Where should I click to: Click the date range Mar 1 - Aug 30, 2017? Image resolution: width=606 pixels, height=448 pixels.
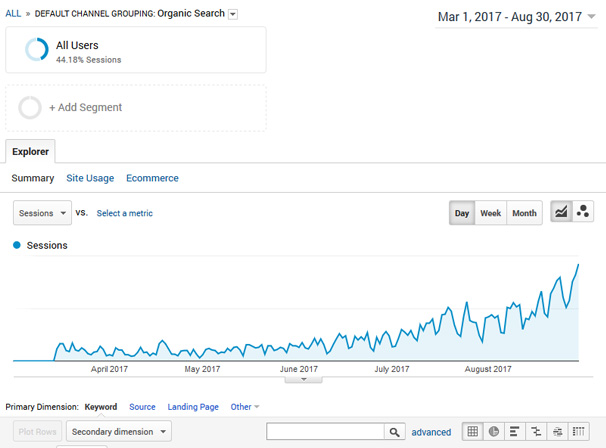click(510, 17)
